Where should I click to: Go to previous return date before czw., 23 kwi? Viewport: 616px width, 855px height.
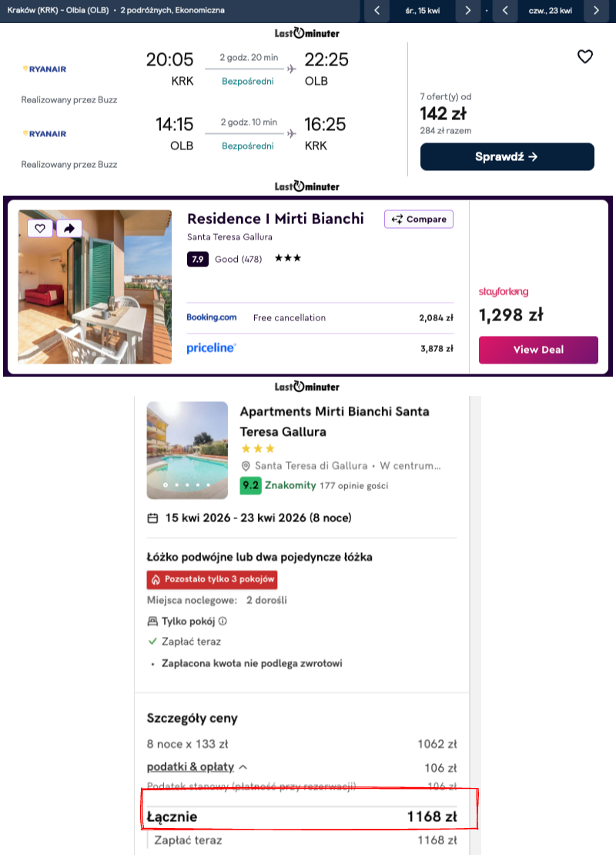[505, 10]
